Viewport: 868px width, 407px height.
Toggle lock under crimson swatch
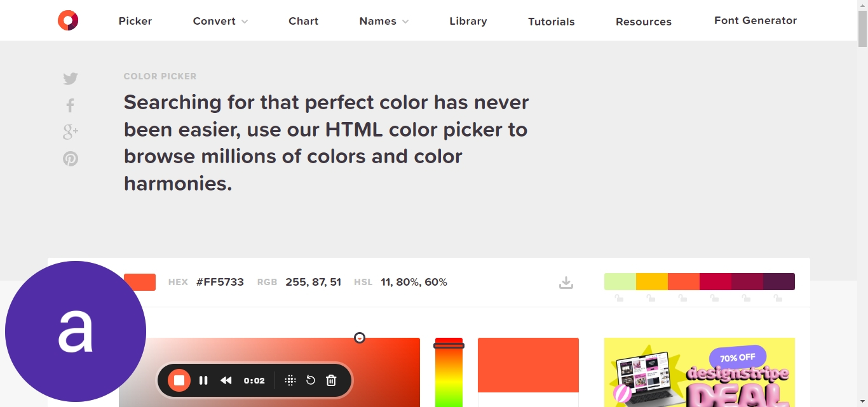[714, 298]
